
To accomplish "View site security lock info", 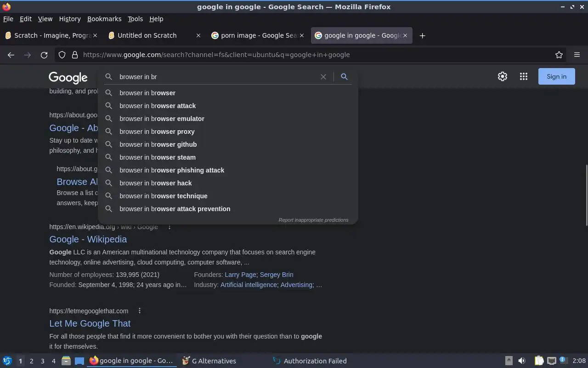I will [x=74, y=55].
